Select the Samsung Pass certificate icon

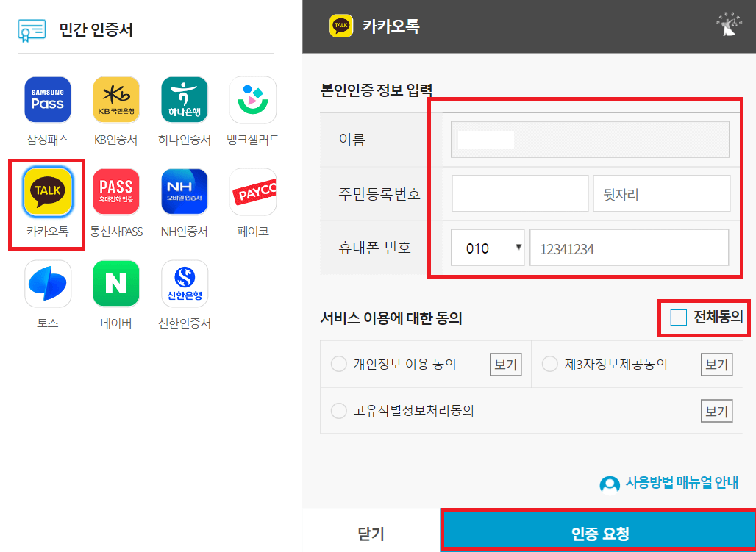pyautogui.click(x=48, y=100)
